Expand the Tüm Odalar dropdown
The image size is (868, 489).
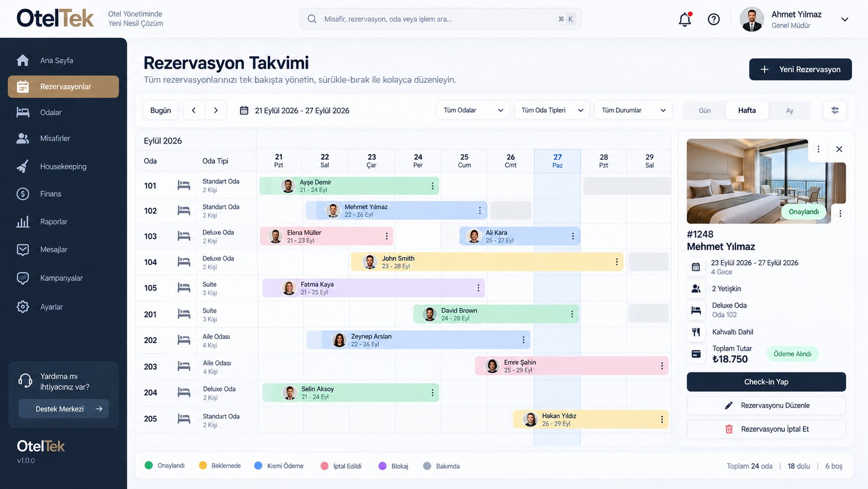coord(473,110)
